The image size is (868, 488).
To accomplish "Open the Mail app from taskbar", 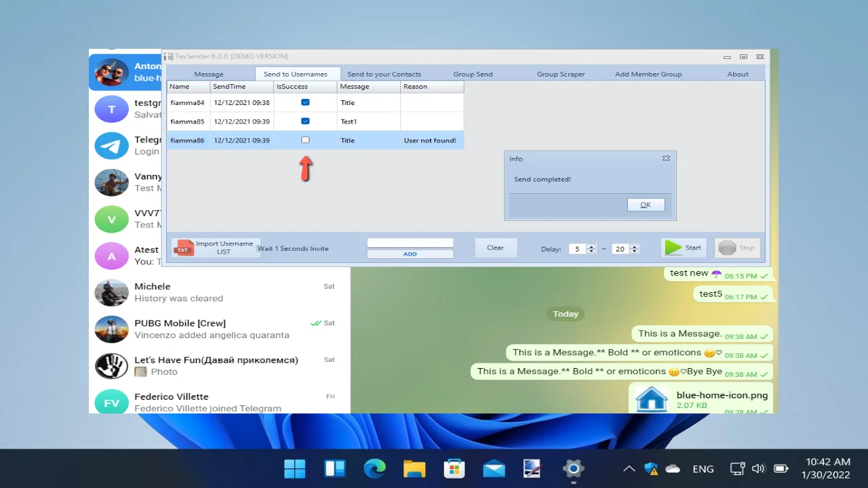I will (x=494, y=468).
